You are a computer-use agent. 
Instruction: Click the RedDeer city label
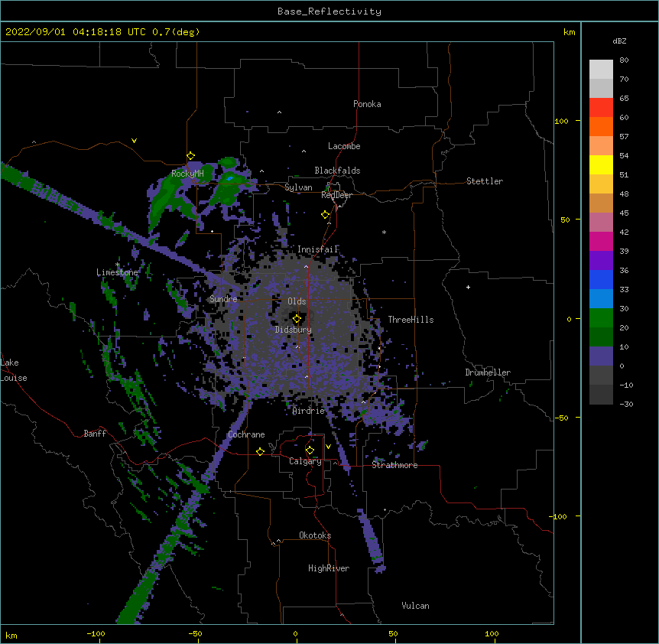point(336,194)
